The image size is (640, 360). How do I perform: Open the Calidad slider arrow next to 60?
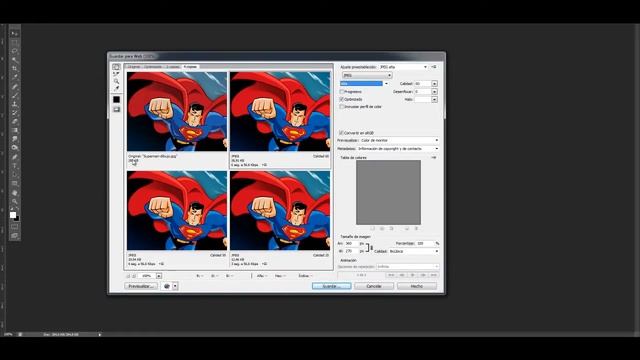(x=434, y=84)
